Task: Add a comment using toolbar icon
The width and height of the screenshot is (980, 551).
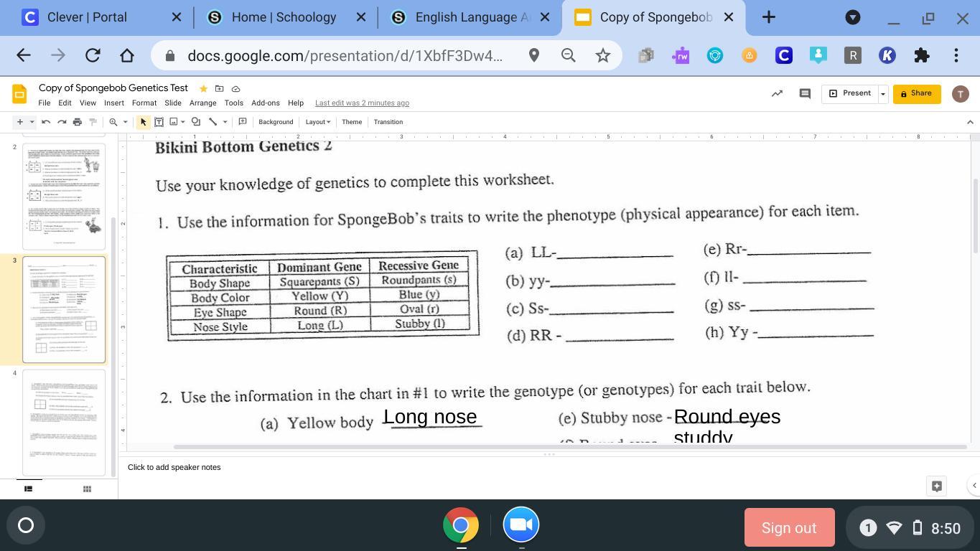Action: pyautogui.click(x=243, y=122)
